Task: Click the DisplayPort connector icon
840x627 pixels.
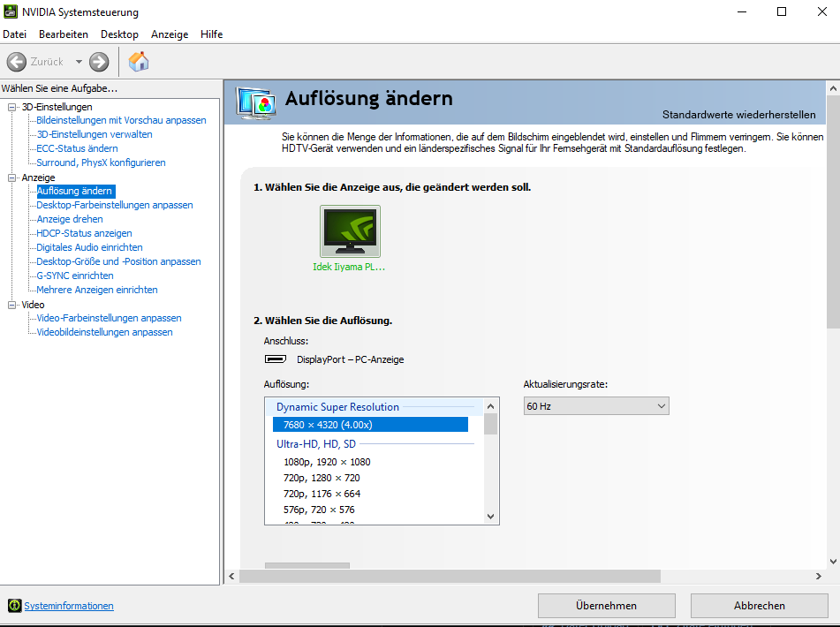Action: click(x=276, y=359)
